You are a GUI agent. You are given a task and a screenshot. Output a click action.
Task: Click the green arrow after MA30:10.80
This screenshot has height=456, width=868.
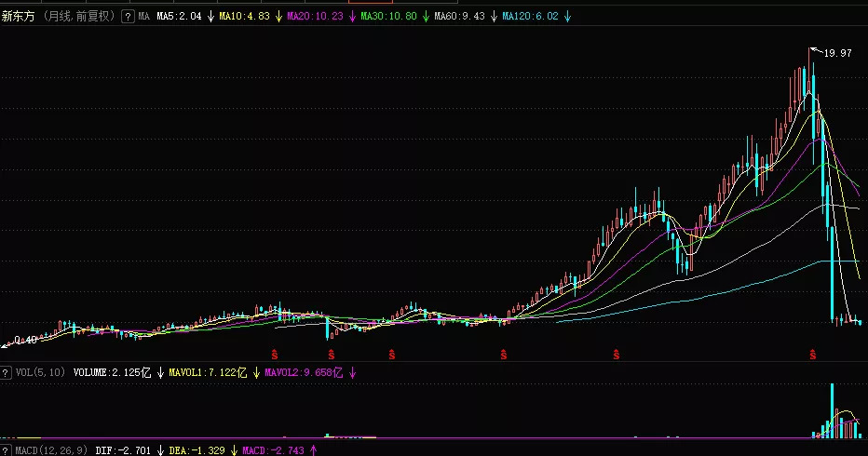[x=423, y=17]
